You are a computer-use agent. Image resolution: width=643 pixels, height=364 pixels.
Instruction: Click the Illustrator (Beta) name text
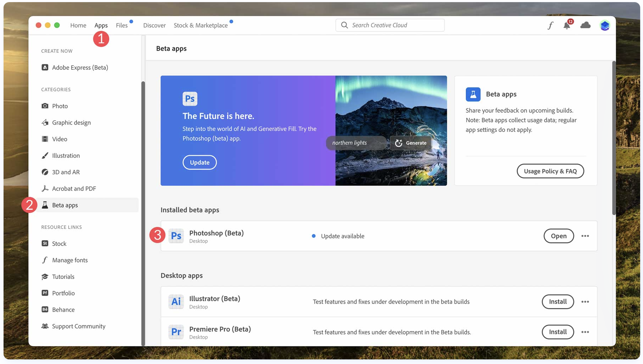pyautogui.click(x=214, y=299)
